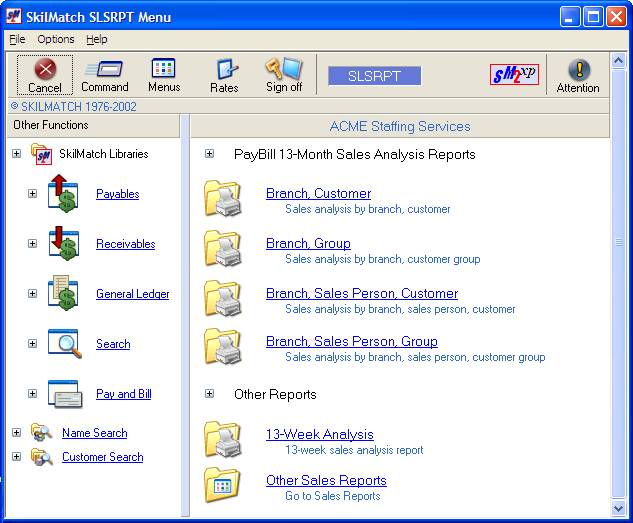Image resolution: width=633 pixels, height=523 pixels.
Task: Click the Payables dollar icon
Action: [x=63, y=193]
